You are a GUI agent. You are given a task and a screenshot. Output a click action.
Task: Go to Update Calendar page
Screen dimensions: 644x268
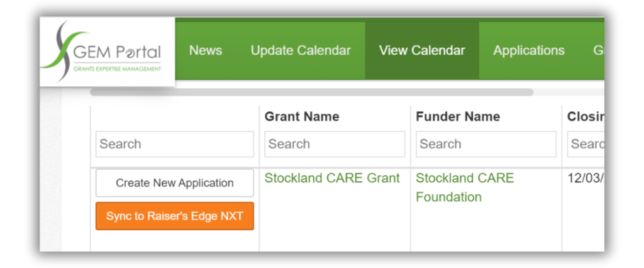point(301,51)
